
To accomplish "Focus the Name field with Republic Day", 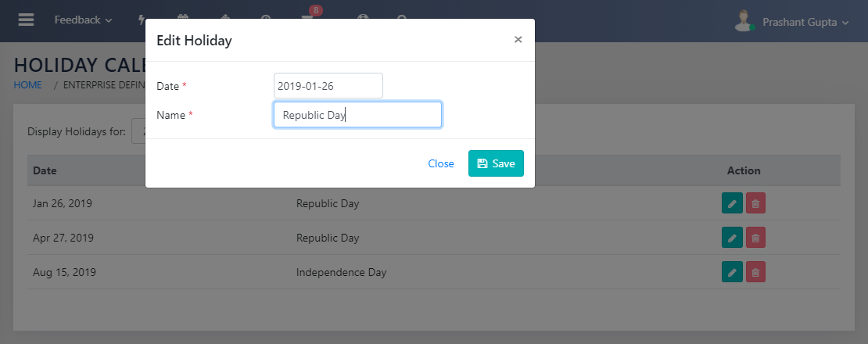I will (357, 115).
